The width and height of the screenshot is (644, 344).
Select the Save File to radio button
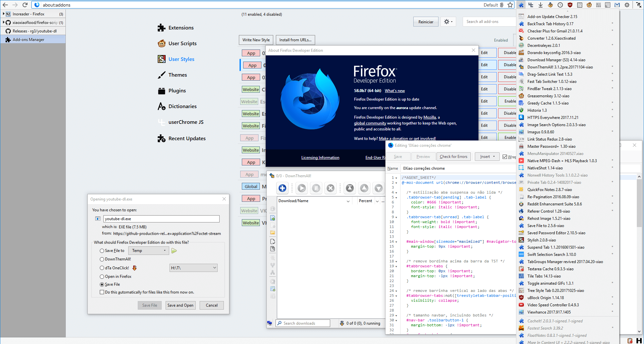102,251
